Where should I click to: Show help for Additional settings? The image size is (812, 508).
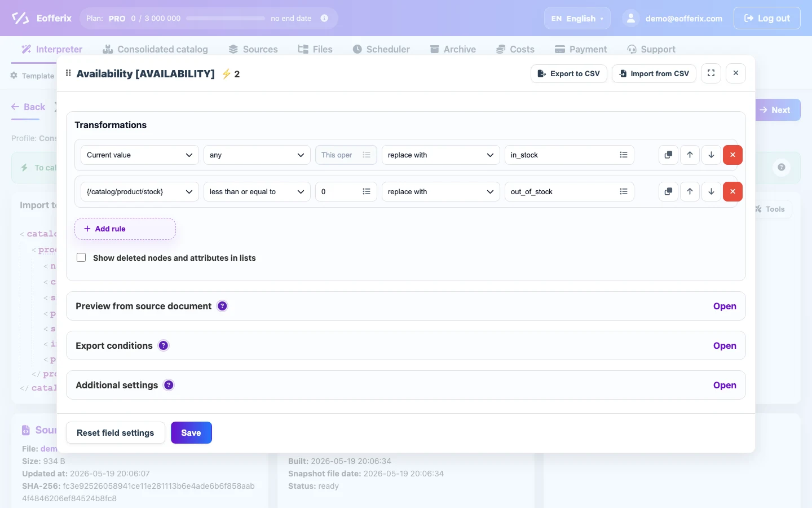click(169, 385)
